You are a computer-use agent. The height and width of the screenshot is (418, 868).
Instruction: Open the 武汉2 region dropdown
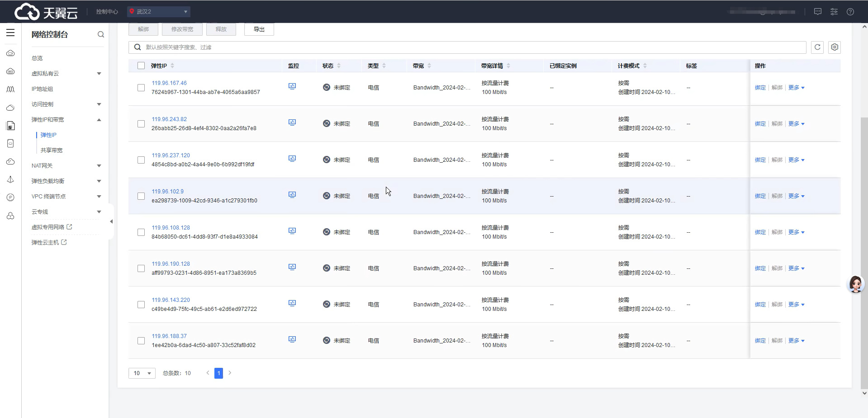point(159,12)
